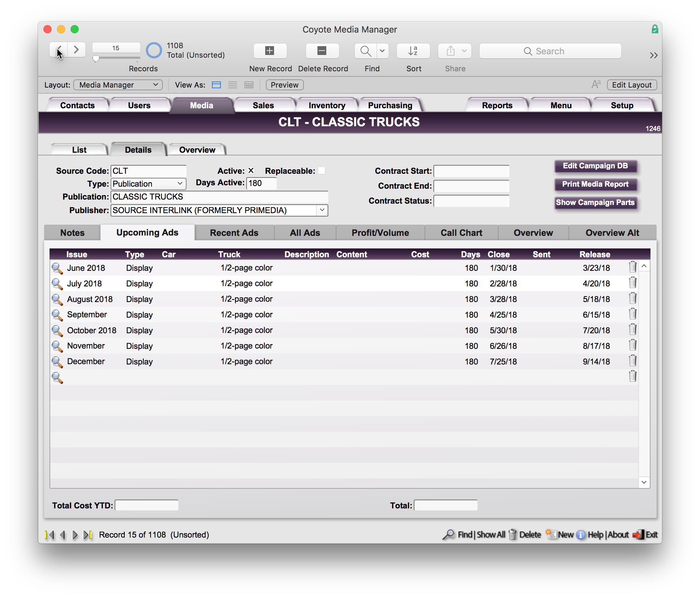Toggle the Active checkbox
Viewport: 700px width, 598px height.
pyautogui.click(x=251, y=171)
